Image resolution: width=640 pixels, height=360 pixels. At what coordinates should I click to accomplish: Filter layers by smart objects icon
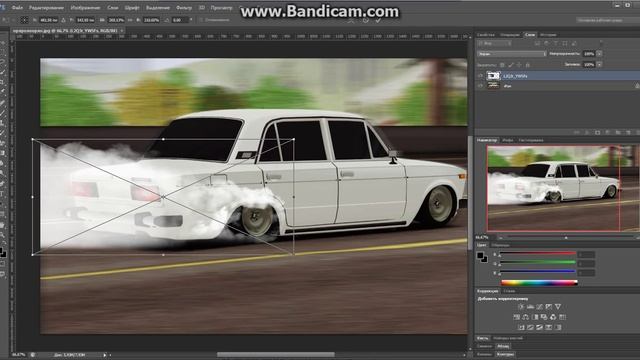pyautogui.click(x=574, y=43)
